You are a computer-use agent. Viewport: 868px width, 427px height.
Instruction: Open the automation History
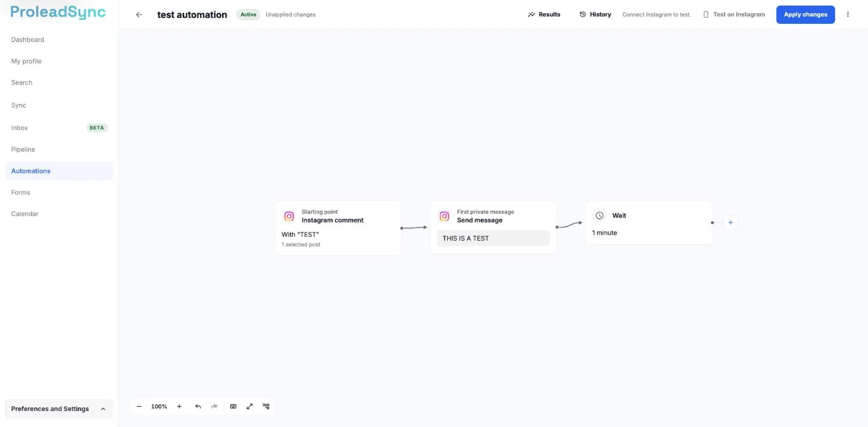(596, 15)
